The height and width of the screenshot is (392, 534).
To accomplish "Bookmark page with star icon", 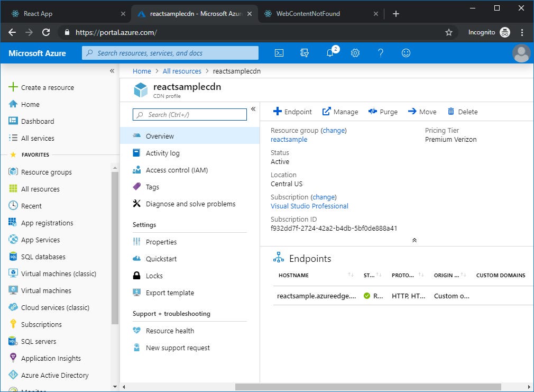I will pos(449,32).
